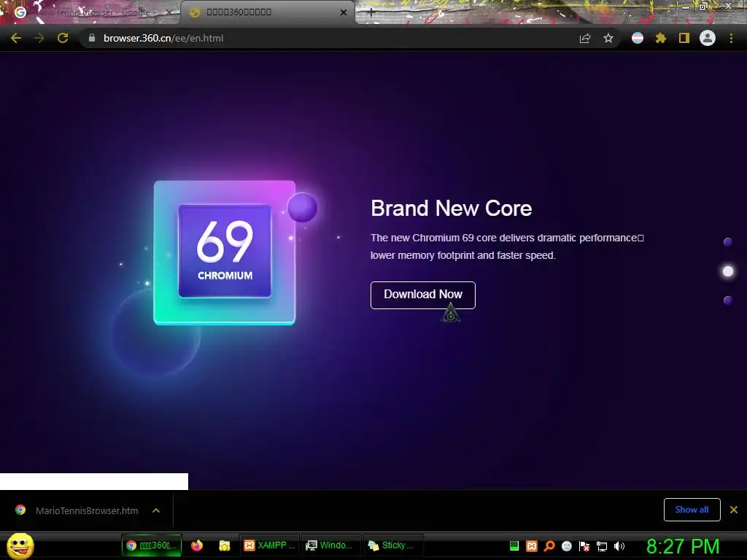Switch to the Mario tennis browser Google tab

coord(90,12)
